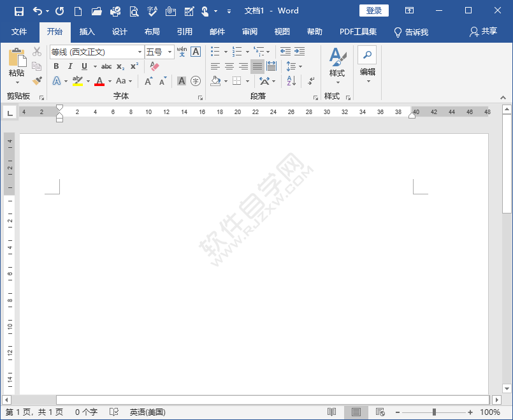Click the 共享 share button
The image size is (513, 420).
[483, 31]
